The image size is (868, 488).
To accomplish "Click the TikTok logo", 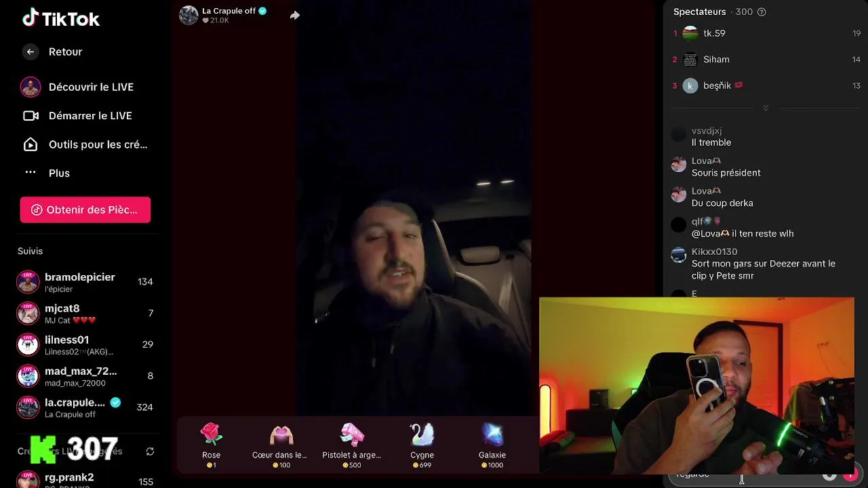I will coord(61,18).
